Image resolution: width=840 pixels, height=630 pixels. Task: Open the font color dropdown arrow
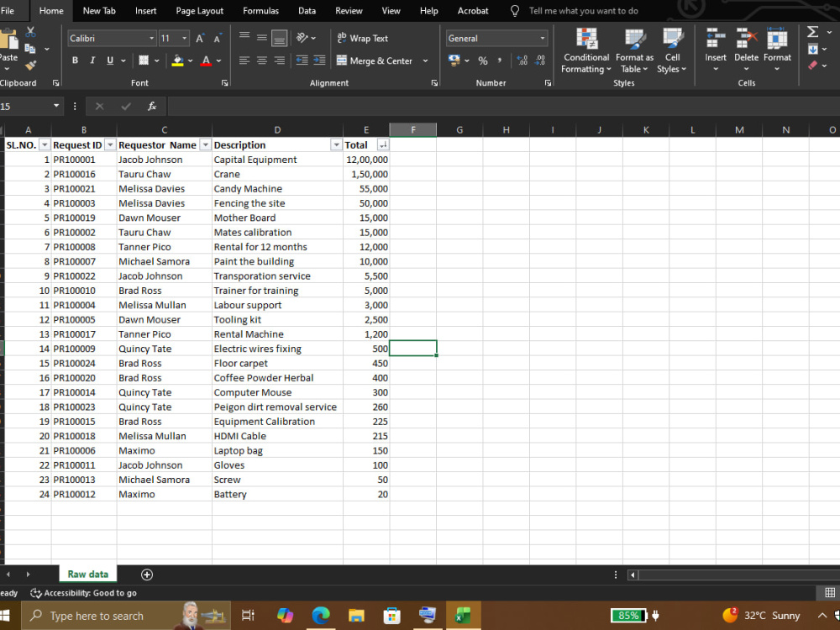pyautogui.click(x=218, y=60)
